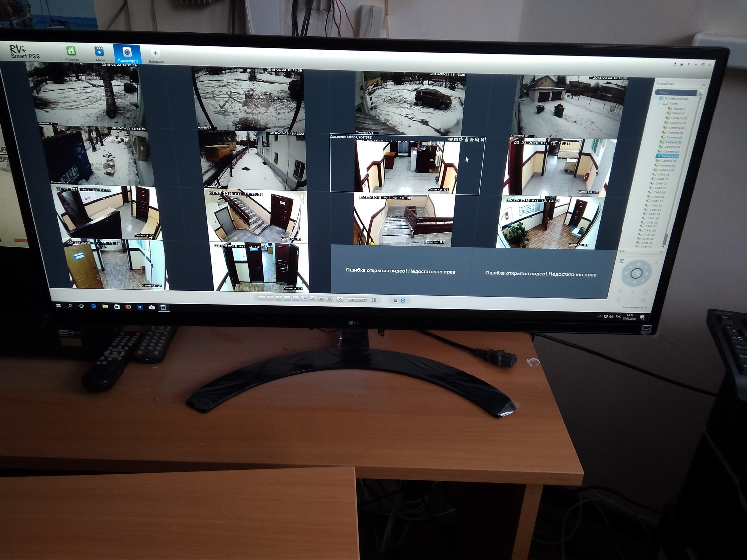Collapse the Устройство panel chevron
Viewport: 747px width, 560px height.
pos(703,85)
